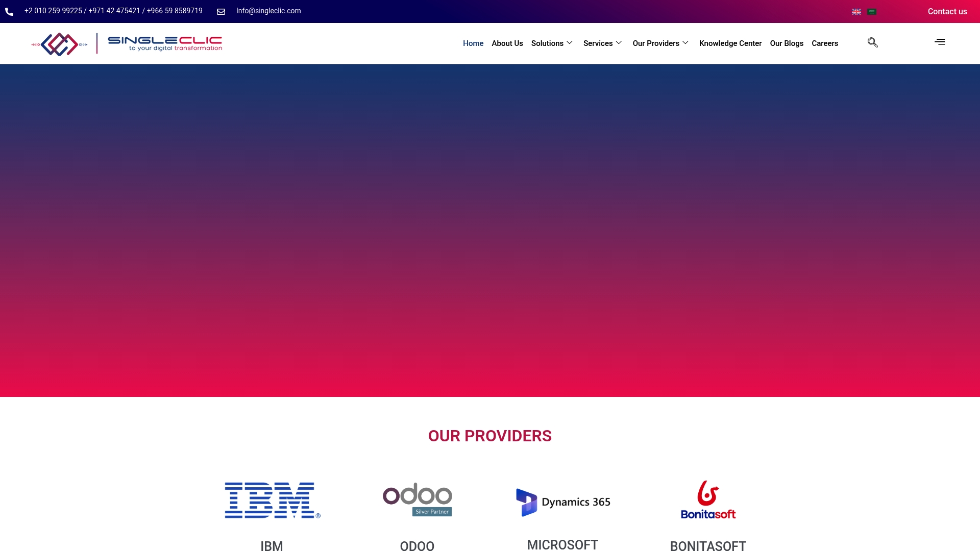980x551 pixels.
Task: Open the Careers page
Action: 825,43
